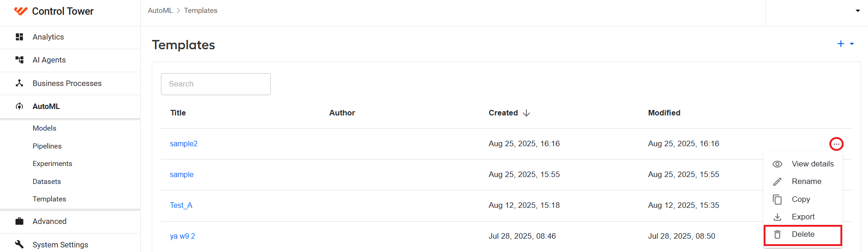Click the three-dot menu for sample2
The width and height of the screenshot is (868, 252).
click(836, 144)
